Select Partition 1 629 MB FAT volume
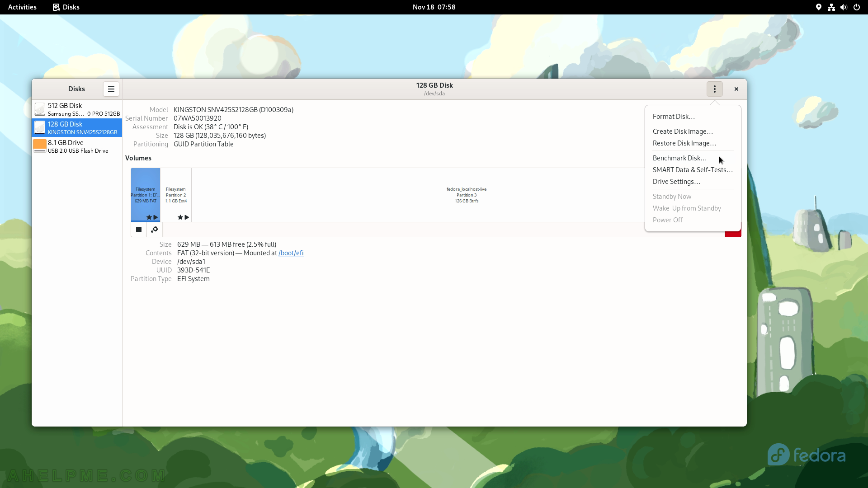This screenshot has height=488, width=868. click(146, 195)
